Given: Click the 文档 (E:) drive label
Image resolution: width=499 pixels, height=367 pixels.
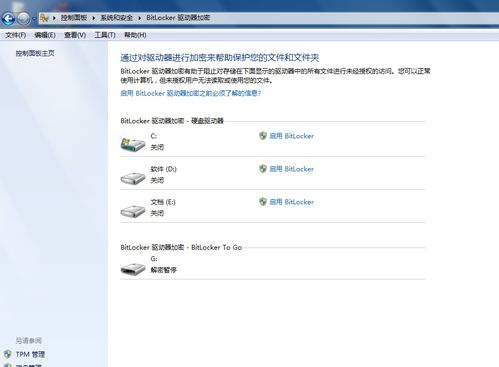Looking at the screenshot, I should coord(163,202).
